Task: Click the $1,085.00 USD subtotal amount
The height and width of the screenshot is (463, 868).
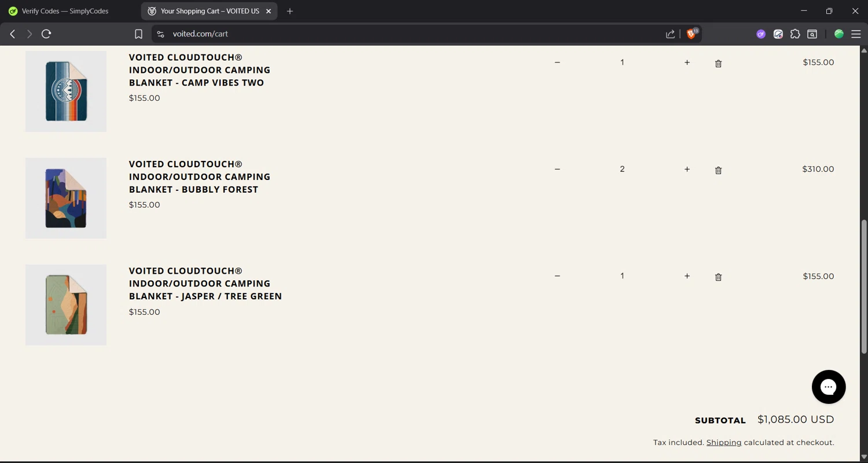Action: pyautogui.click(x=796, y=420)
